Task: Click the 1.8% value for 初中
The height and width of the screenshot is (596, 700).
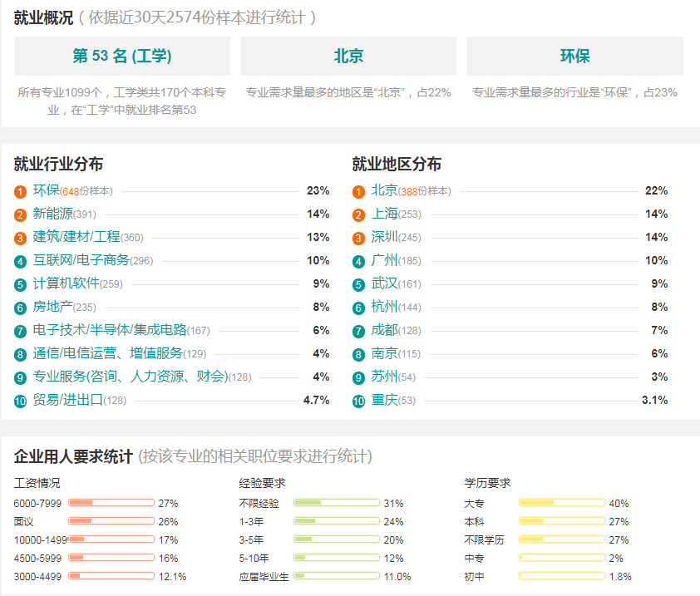Action: pyautogui.click(x=620, y=576)
